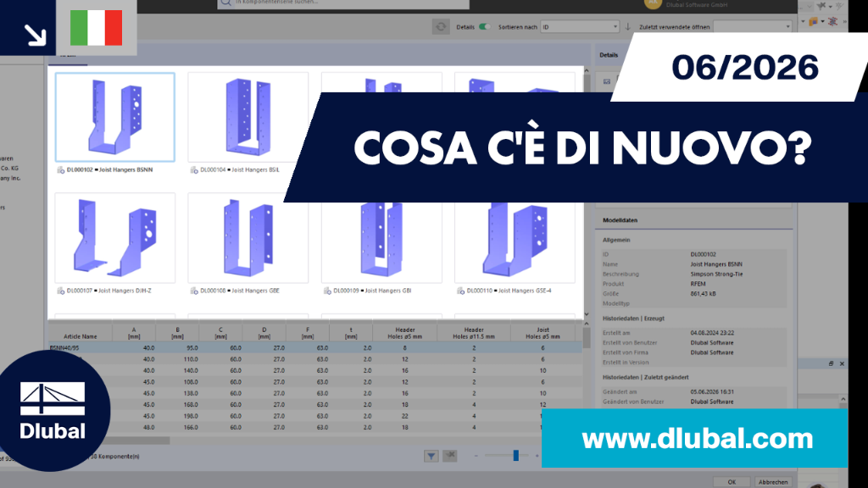Click the t [mm] column header
868x488 pixels.
click(x=351, y=332)
